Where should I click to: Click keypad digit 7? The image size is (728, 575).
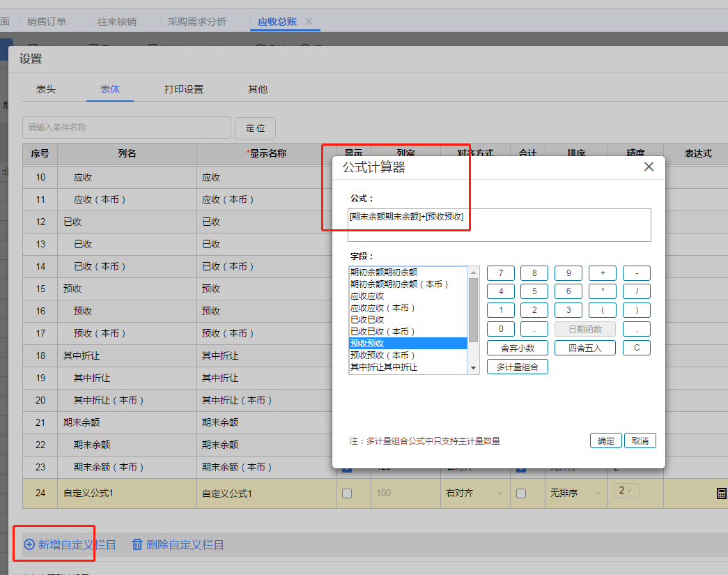tap(500, 273)
